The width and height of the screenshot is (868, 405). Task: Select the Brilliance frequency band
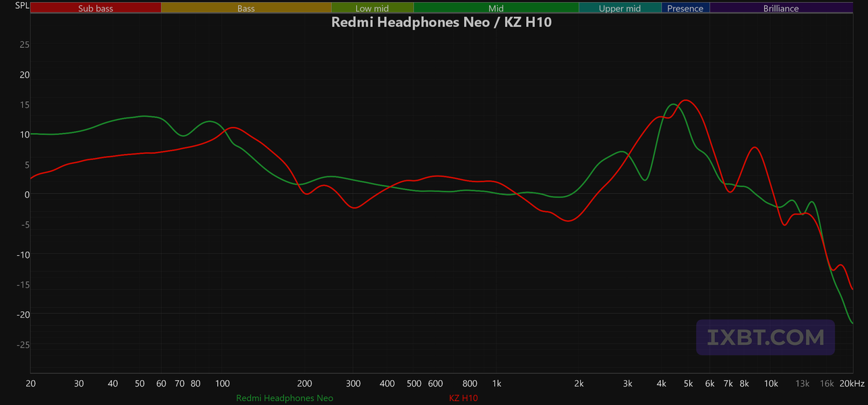(x=781, y=8)
